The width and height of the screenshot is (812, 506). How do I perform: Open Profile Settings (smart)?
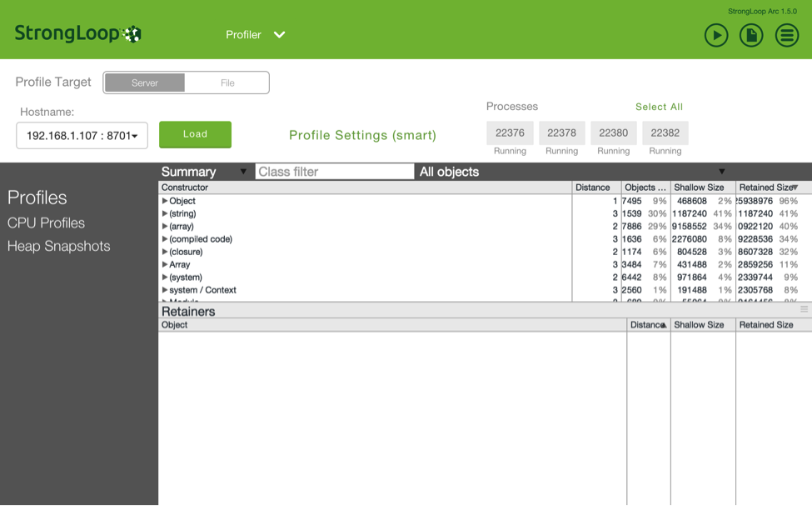pyautogui.click(x=362, y=135)
